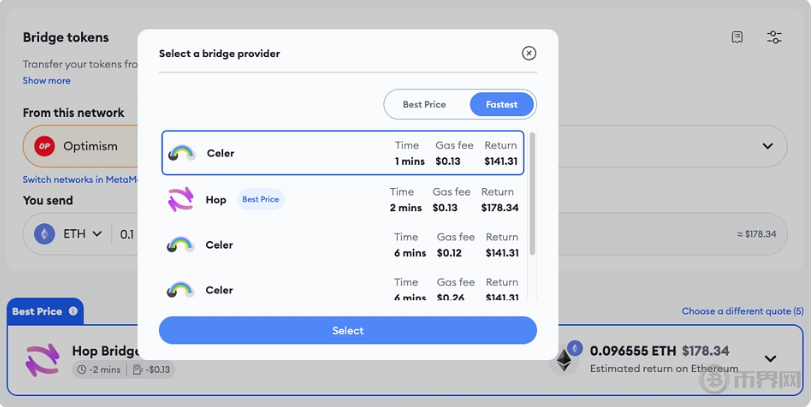
Task: Click the Ethereum diamond logo near estimated return
Action: tap(565, 358)
